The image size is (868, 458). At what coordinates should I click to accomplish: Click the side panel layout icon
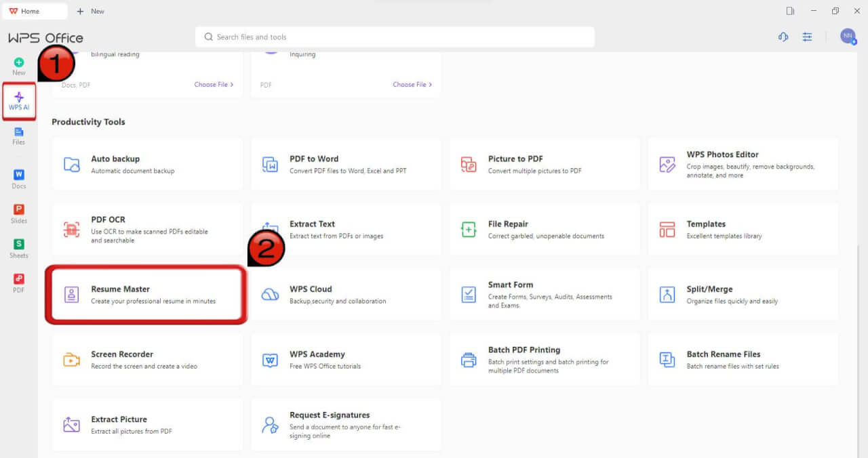click(790, 11)
